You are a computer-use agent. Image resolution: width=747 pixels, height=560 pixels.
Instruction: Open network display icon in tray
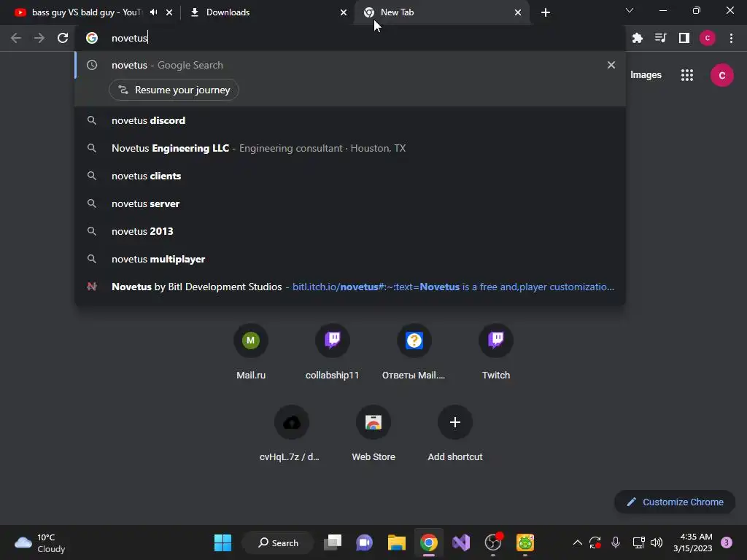[x=638, y=542]
